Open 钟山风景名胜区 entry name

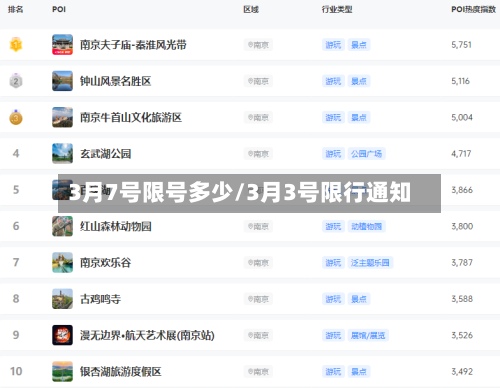tap(116, 81)
